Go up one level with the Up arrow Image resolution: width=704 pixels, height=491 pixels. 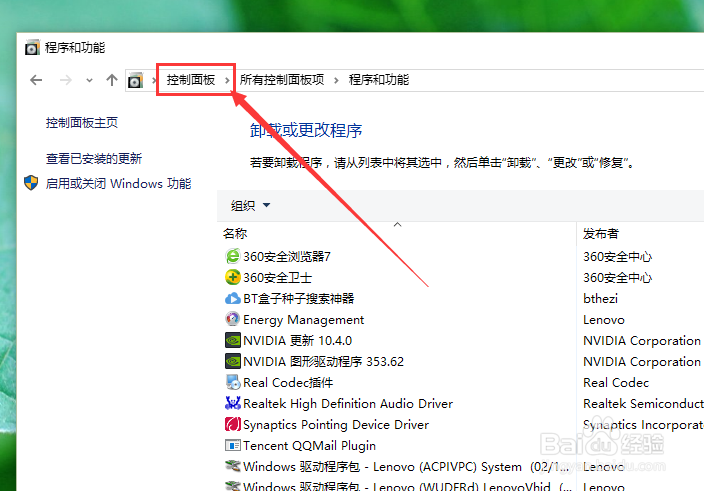[112, 80]
